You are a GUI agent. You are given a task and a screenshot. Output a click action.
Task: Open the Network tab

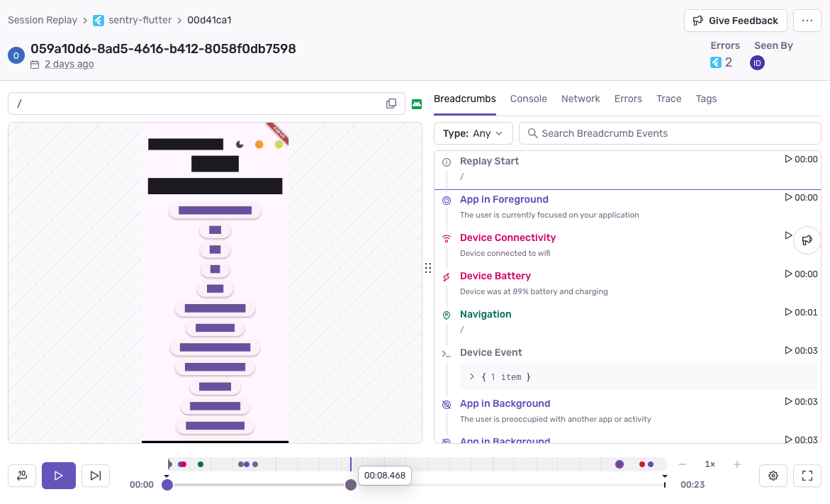(581, 99)
